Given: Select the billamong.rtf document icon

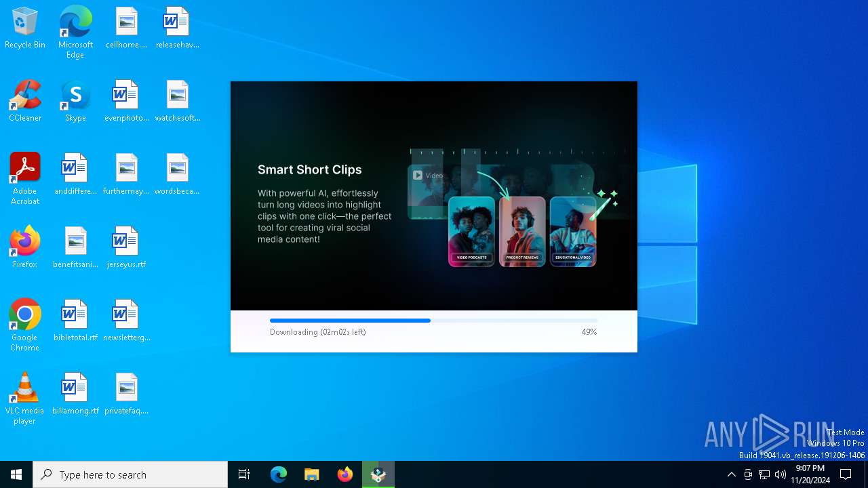Looking at the screenshot, I should point(75,394).
